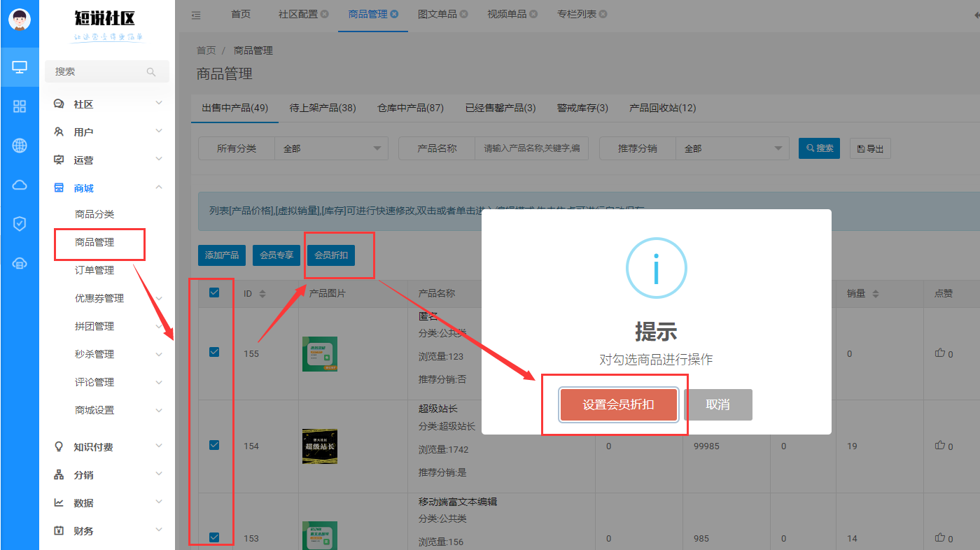Click the 会员专享 button
This screenshot has height=550, width=980.
point(276,255)
